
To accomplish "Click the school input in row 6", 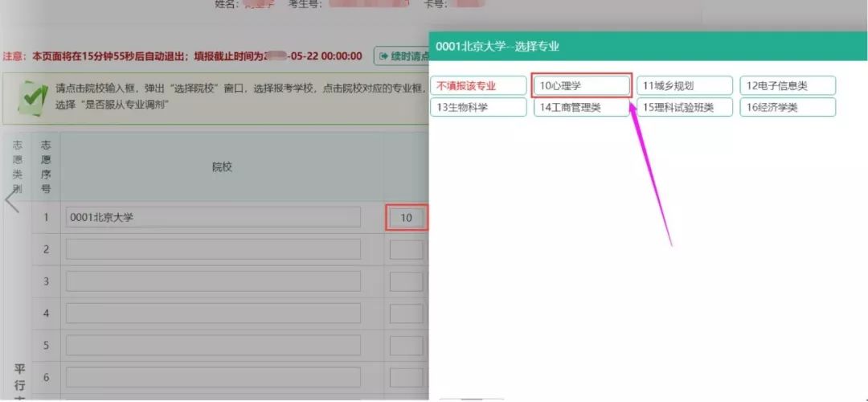I will pyautogui.click(x=213, y=377).
